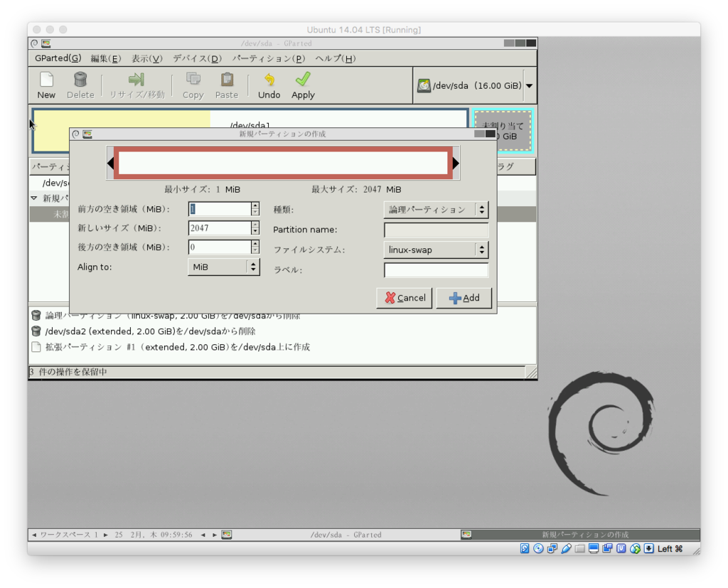This screenshot has height=588, width=728.
Task: Click the 3 件の操作を保留中 status bar text
Action: pos(68,372)
